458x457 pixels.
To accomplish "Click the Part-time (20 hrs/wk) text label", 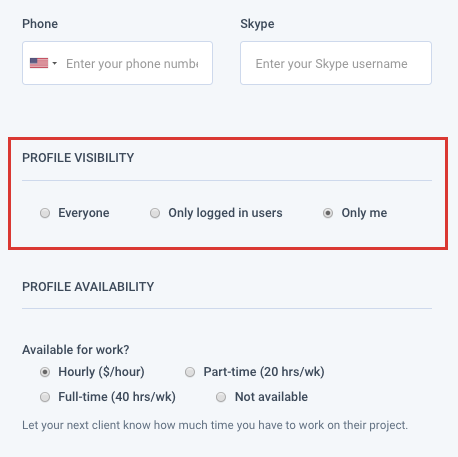I will [x=264, y=372].
